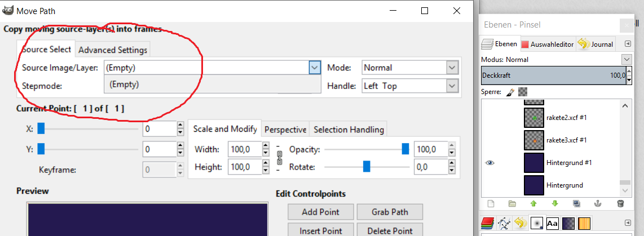Delete layer with trash can icon
The image size is (644, 236).
[x=620, y=203]
